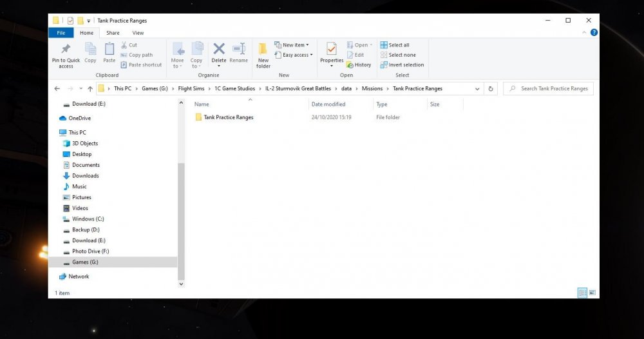The height and width of the screenshot is (339, 644).
Task: Switch to the View ribbon tab
Action: (138, 33)
